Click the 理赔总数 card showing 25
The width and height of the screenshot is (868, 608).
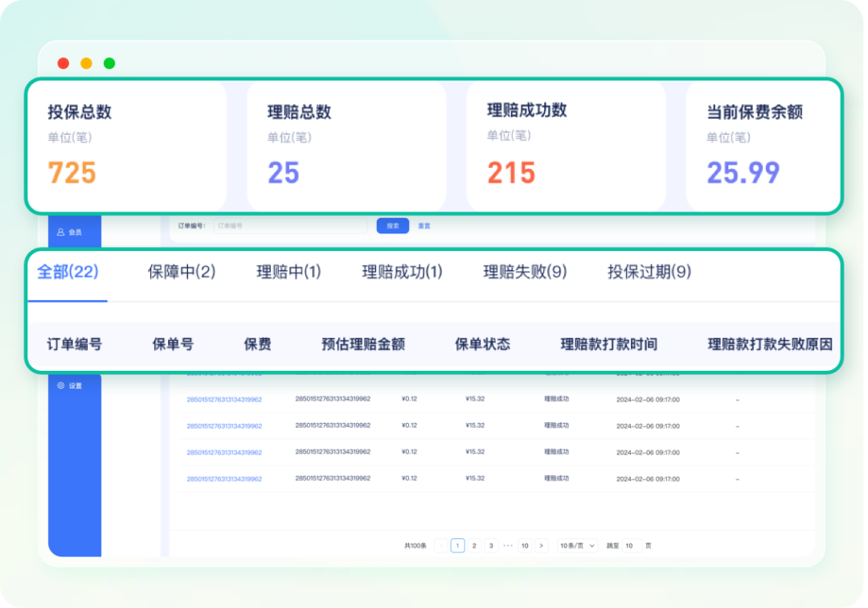[347, 146]
